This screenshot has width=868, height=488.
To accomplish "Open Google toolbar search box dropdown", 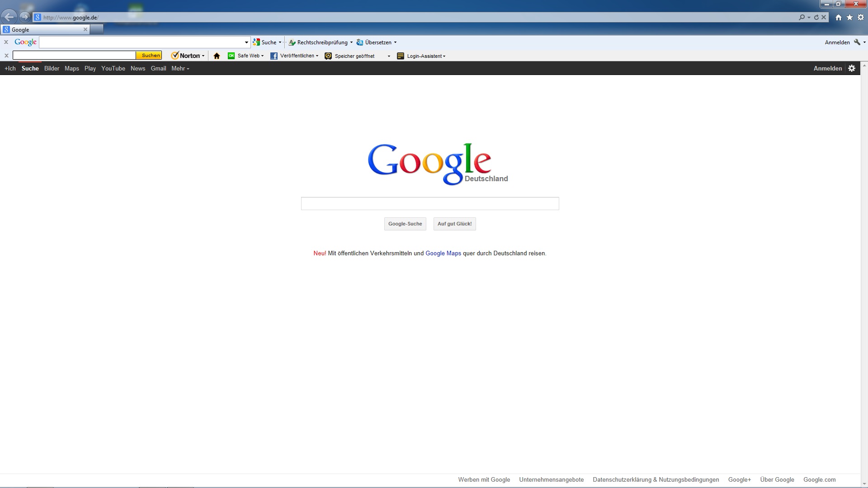I will point(246,42).
